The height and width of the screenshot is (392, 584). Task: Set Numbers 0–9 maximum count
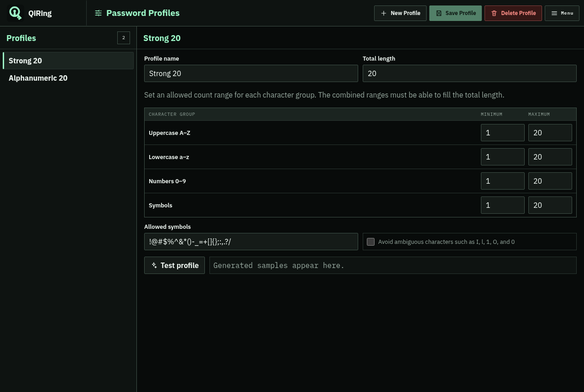click(550, 181)
